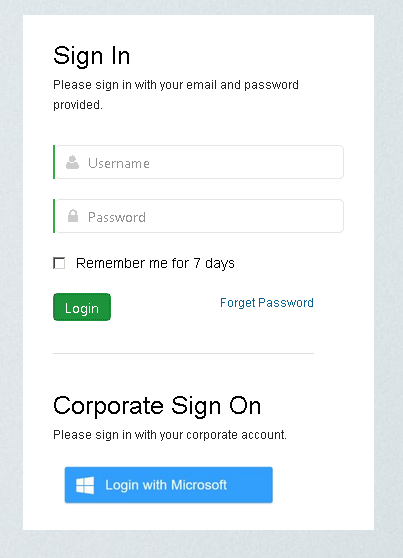Focus the Username input field

[x=199, y=162]
